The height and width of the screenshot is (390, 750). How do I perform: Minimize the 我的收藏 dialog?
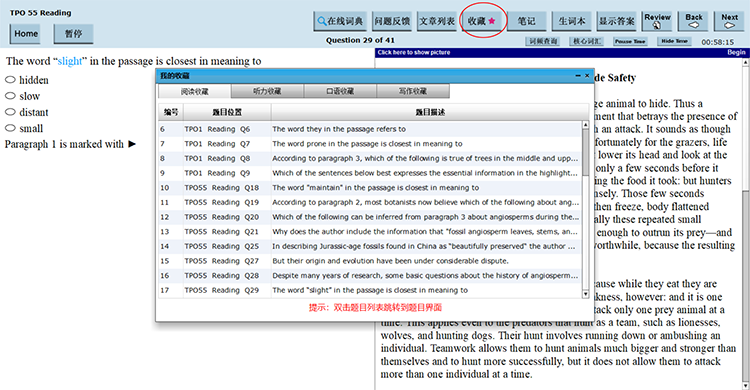(578, 76)
